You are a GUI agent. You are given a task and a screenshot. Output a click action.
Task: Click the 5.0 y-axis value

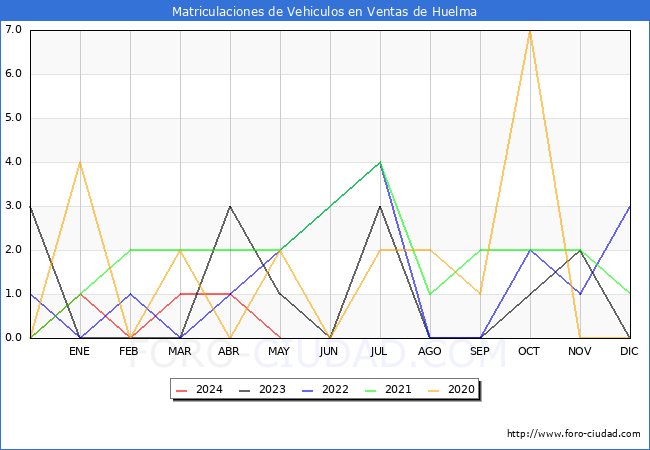[13, 118]
